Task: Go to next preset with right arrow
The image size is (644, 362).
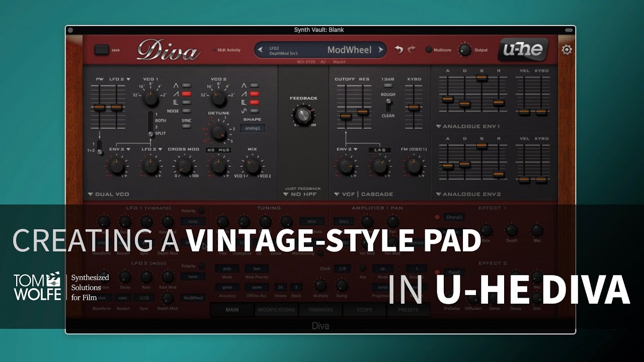Action: [x=381, y=50]
